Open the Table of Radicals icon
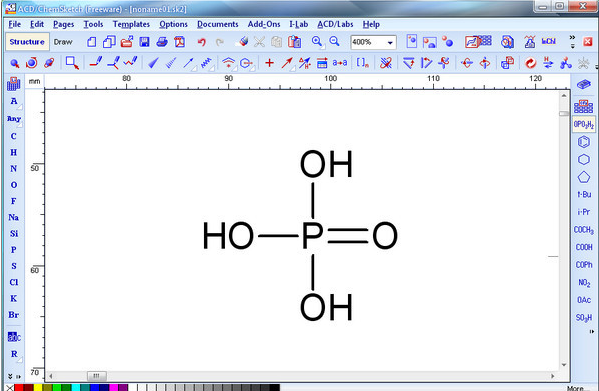 tap(584, 106)
